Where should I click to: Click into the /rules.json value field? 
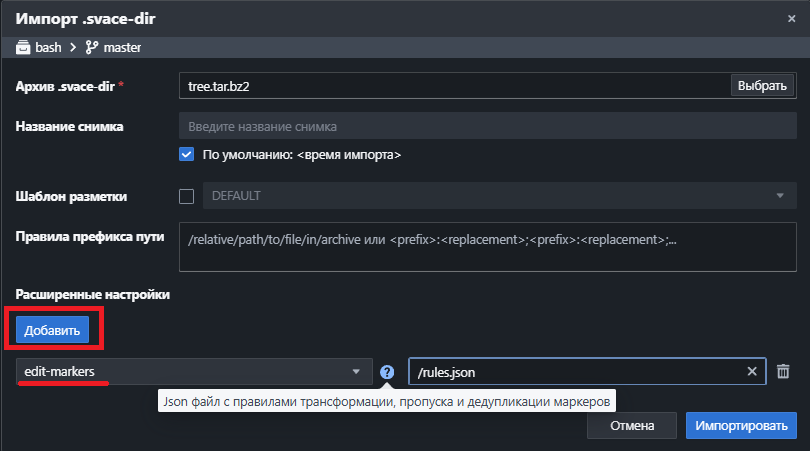(575, 372)
